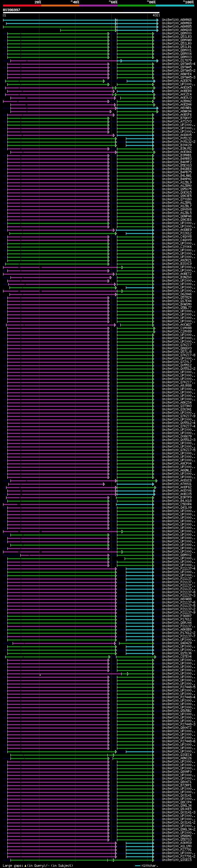Open hit UniRef100_A0D8D5
This screenshot has height=868, width=197.
pos(177,135)
